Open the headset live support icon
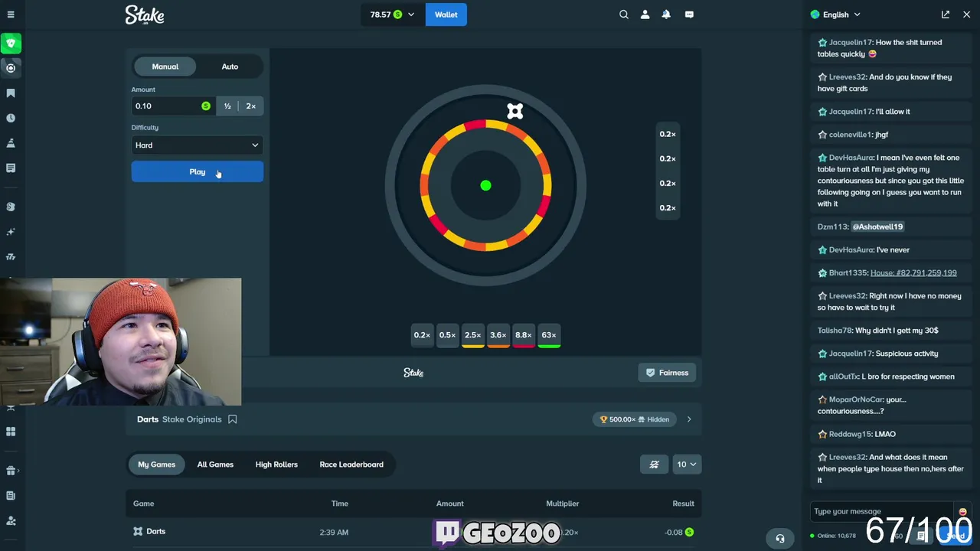The width and height of the screenshot is (980, 551). pos(780,538)
